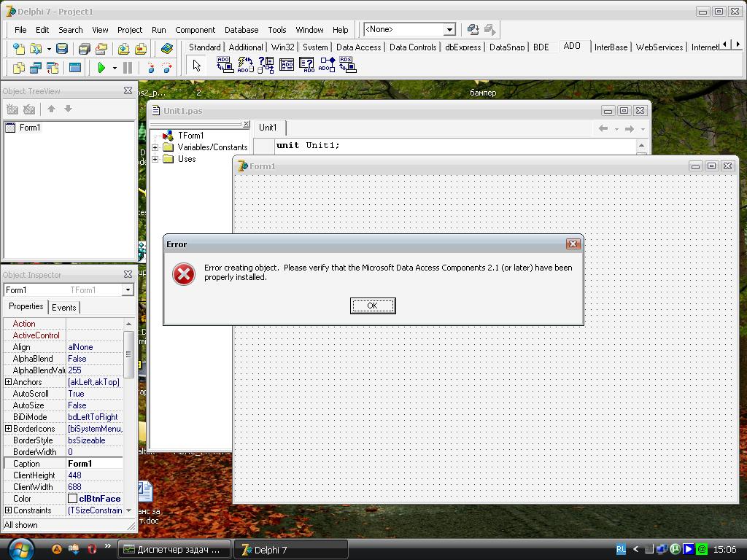
Task: Open the Database menu
Action: (241, 29)
